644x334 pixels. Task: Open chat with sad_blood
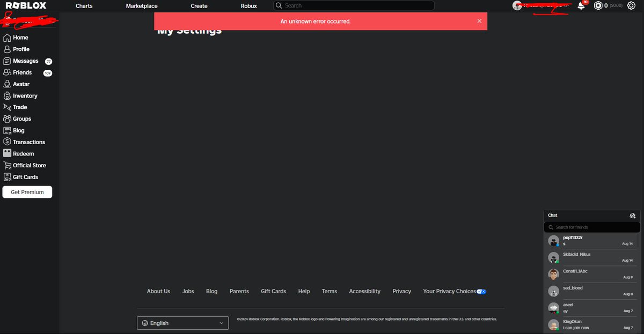(592, 291)
